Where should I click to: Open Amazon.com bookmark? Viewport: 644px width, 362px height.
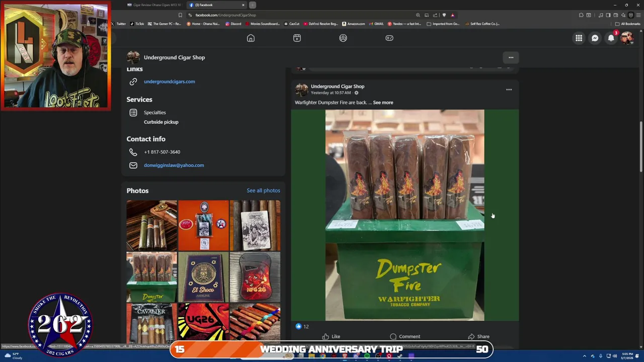pos(353,24)
